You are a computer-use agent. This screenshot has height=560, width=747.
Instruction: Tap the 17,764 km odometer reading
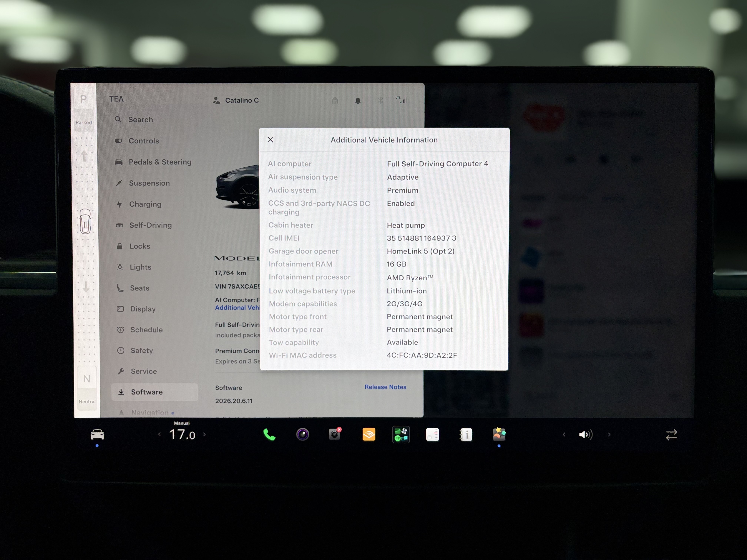230,273
